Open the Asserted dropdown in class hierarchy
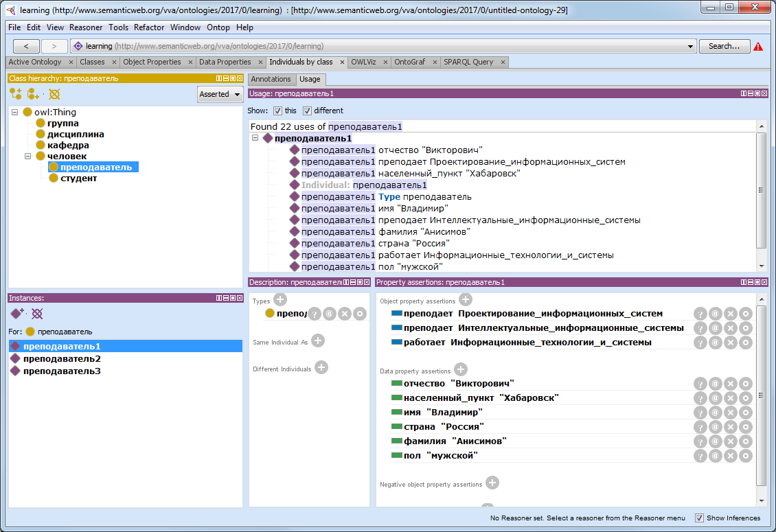The width and height of the screenshot is (776, 532). 220,94
